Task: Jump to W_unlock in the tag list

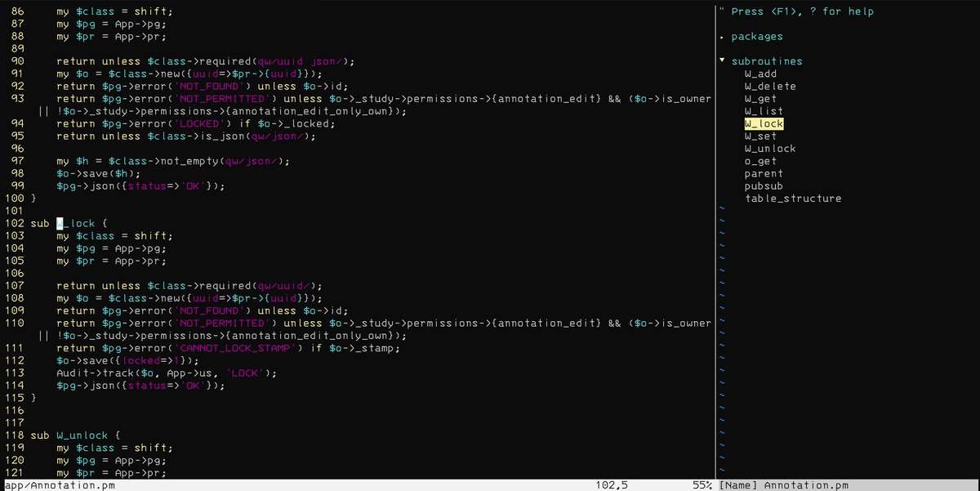Action: click(x=770, y=149)
